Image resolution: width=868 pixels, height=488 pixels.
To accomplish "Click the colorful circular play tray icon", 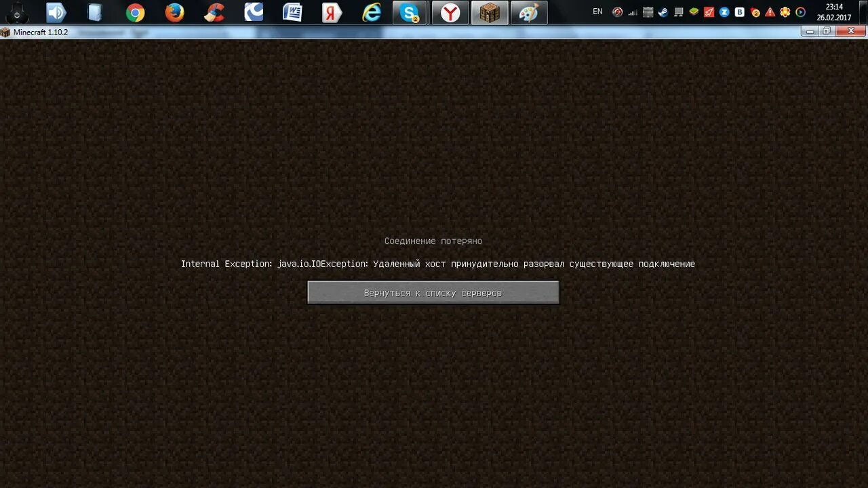I will (x=801, y=12).
